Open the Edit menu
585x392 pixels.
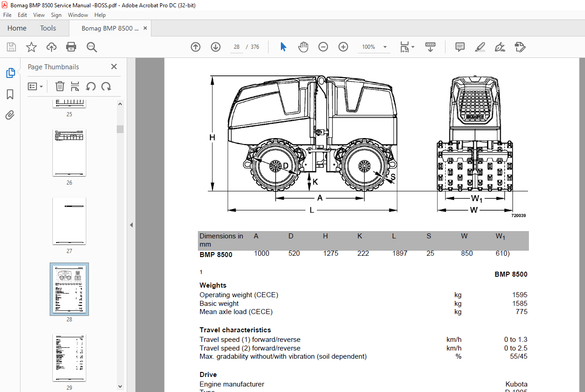tap(22, 15)
